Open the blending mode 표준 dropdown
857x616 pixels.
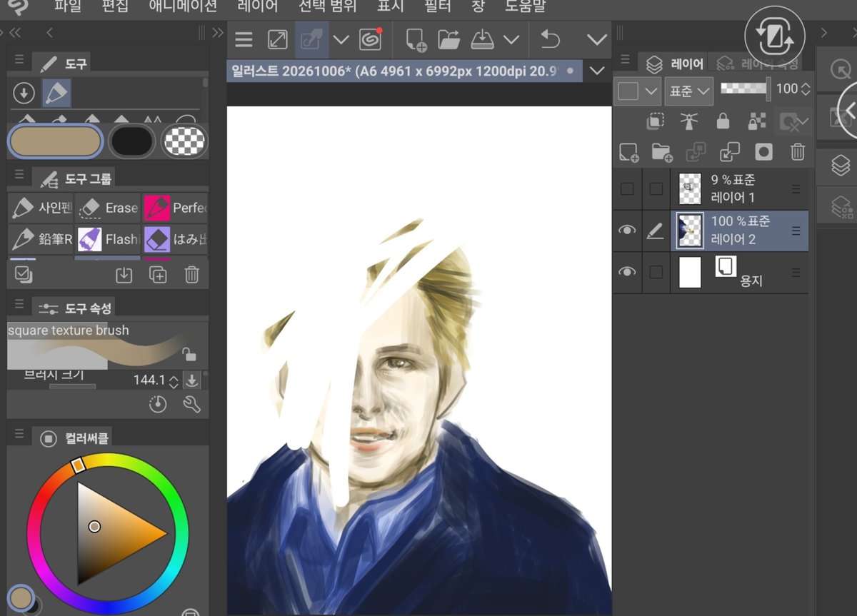coord(688,91)
